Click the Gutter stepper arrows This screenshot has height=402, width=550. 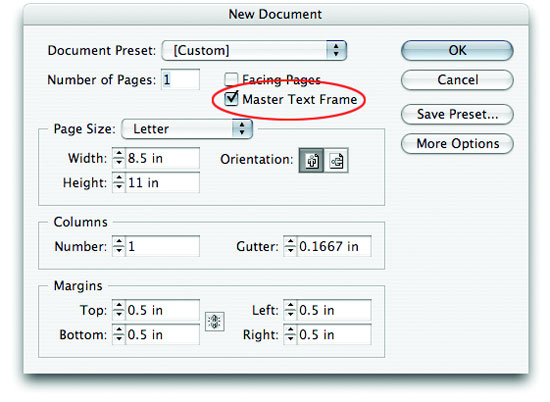click(x=290, y=246)
